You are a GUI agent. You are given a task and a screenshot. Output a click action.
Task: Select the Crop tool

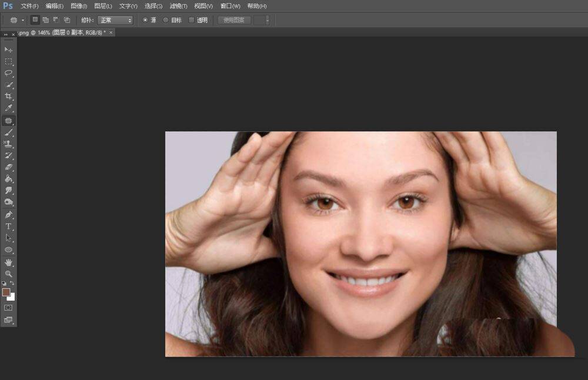click(8, 96)
